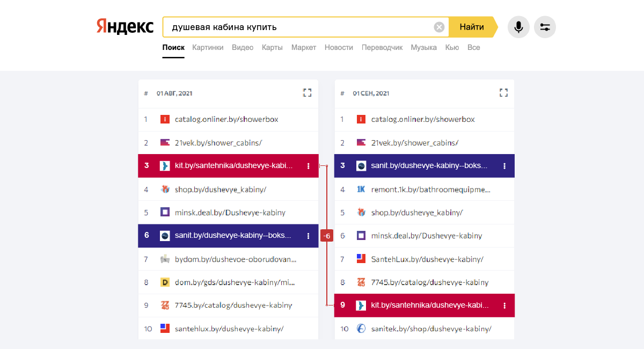Open dom.by/gds/dushevye-kabiny link
Viewport: 644px width, 349px height.
coord(235,282)
